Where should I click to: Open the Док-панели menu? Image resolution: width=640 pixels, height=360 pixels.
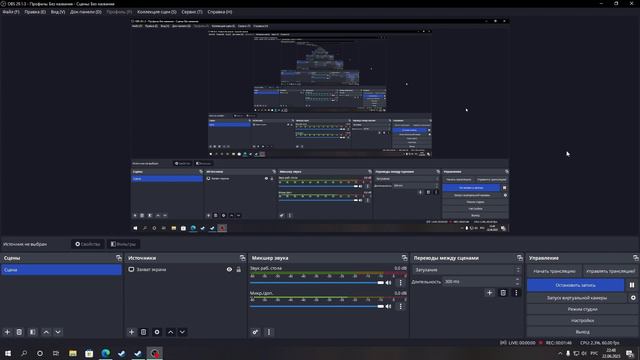(86, 12)
